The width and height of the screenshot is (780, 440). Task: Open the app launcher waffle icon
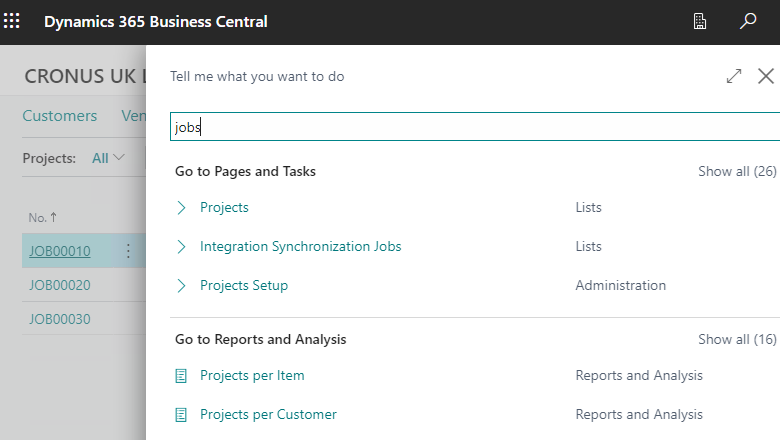click(13, 21)
